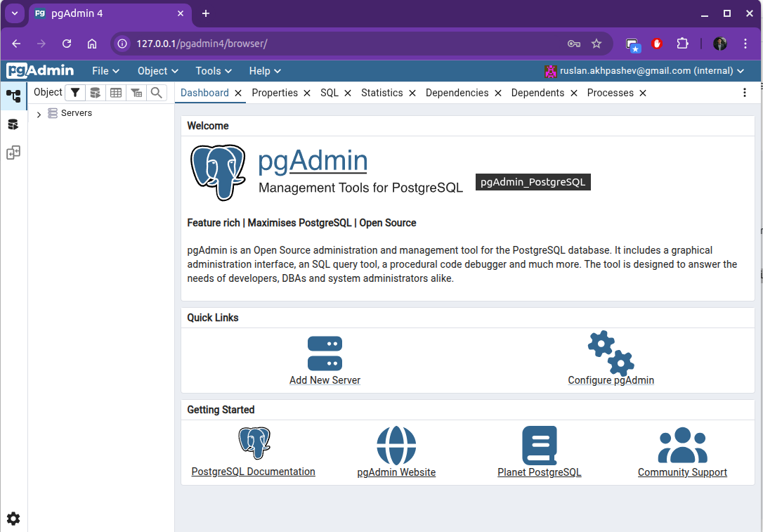Switch to the Dependencies tab
The width and height of the screenshot is (763, 532).
(x=457, y=93)
